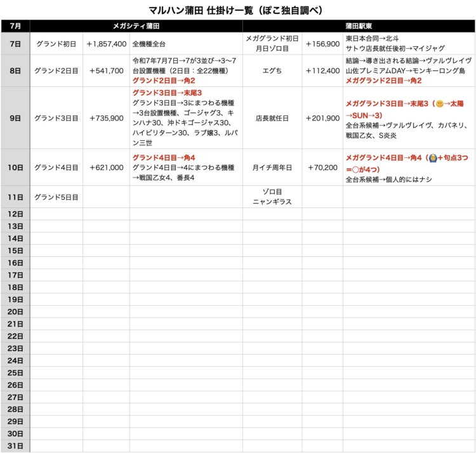Click the cell starting 結論→導き出される結論
Screen dimensions: 476x453
[x=409, y=70]
